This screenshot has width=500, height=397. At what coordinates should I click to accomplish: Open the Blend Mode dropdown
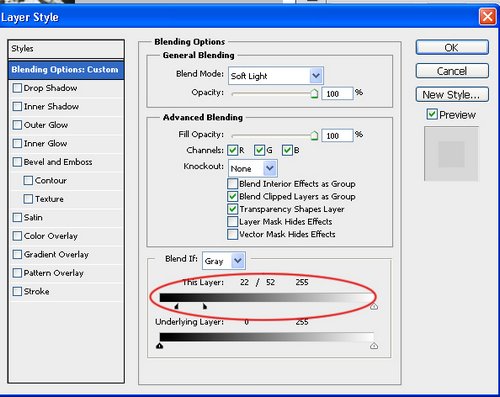[276, 76]
